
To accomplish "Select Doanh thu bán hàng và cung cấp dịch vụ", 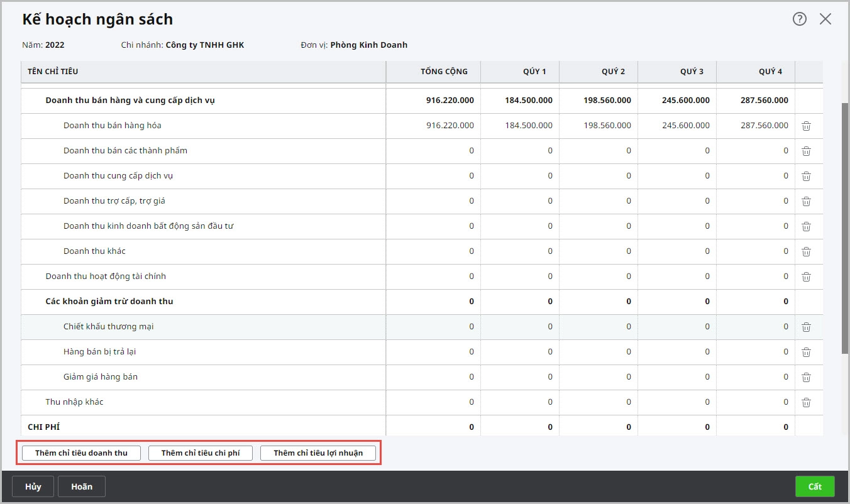I will coord(130,101).
